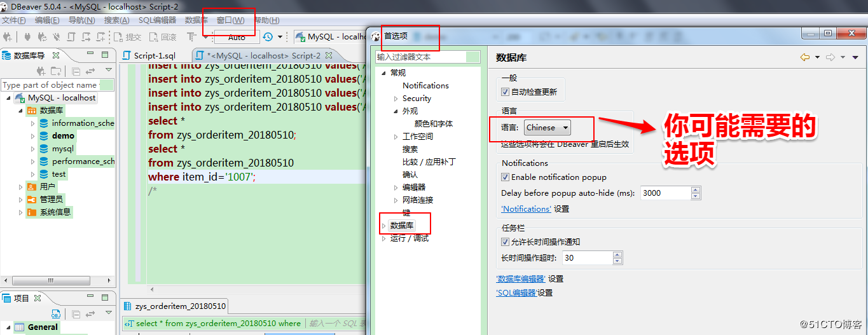Click collapse all icon in database navigator

pos(76,71)
